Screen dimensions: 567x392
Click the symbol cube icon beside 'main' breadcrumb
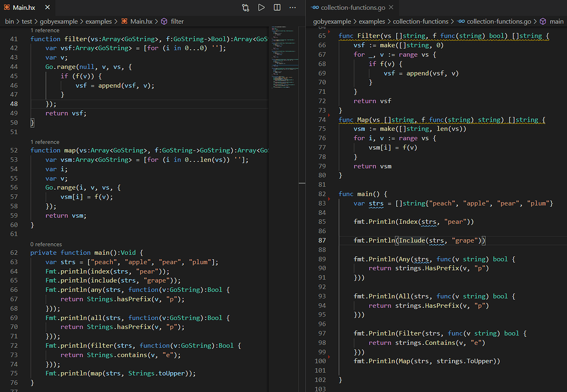543,22
